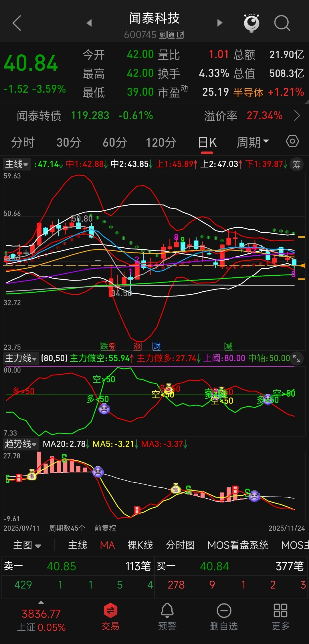Open chart settings hexagon icon
The width and height of the screenshot is (309, 644).
292,141
